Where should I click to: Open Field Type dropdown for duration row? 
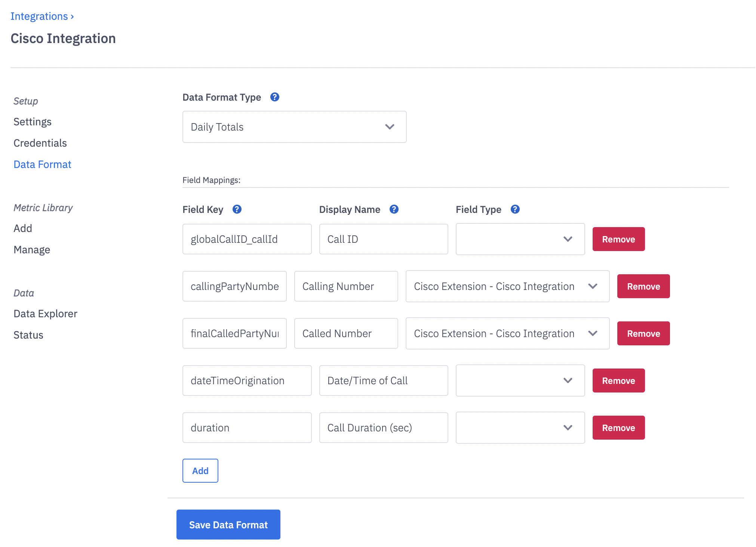[520, 428]
